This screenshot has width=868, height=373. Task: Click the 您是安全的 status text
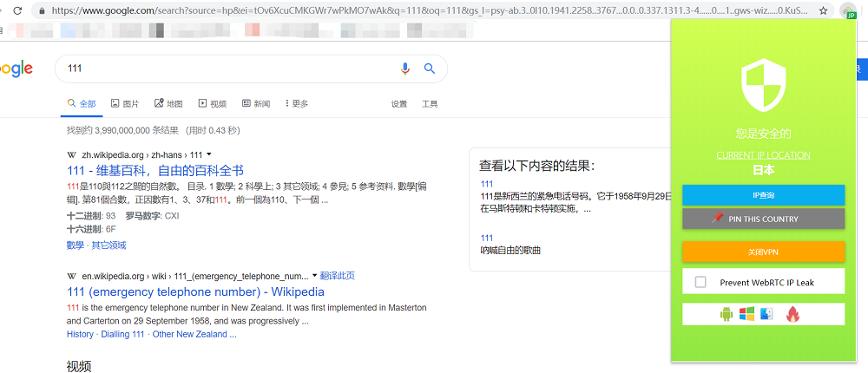pos(763,134)
